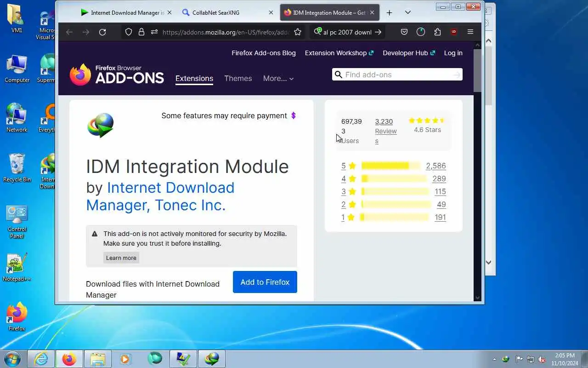Screen dimensions: 588x368
Task: Close the CollabNet SearXNG tab
Action: coord(271,12)
